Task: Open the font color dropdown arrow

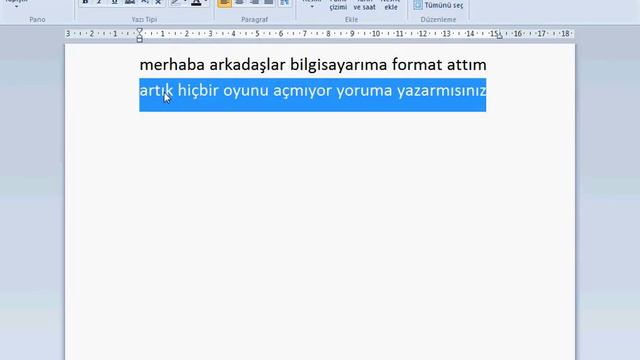Action: 206,2
